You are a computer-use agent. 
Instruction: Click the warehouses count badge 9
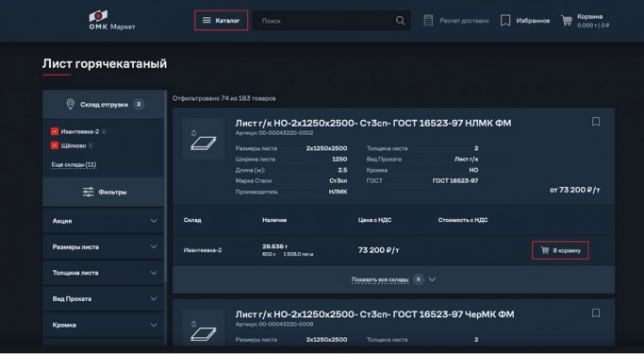(418, 279)
